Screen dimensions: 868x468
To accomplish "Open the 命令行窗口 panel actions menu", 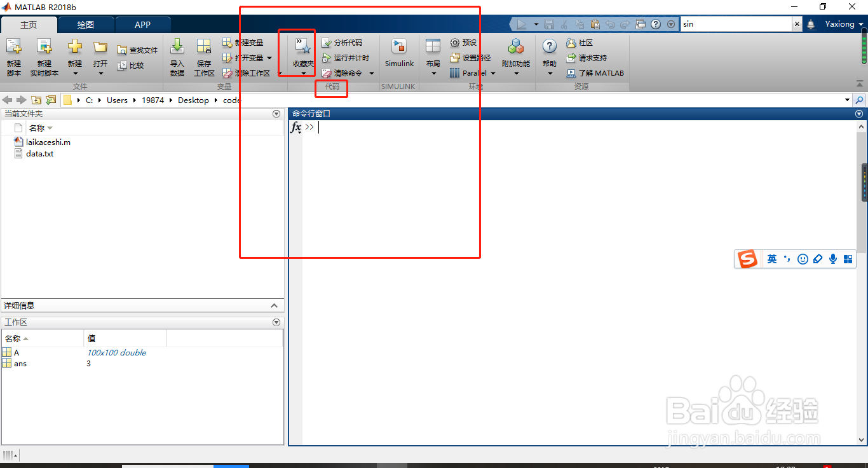I will [x=860, y=114].
